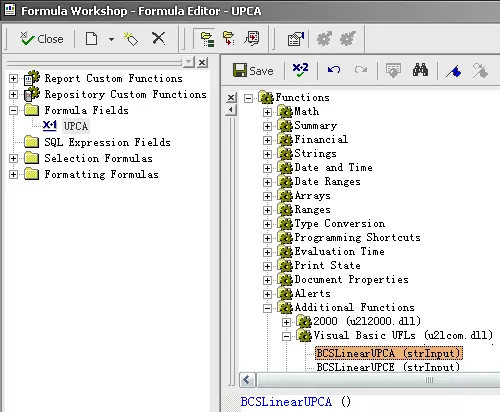Screen dimensions: 500x412
Task: Select the Selection Formulas folder
Action: (98, 158)
